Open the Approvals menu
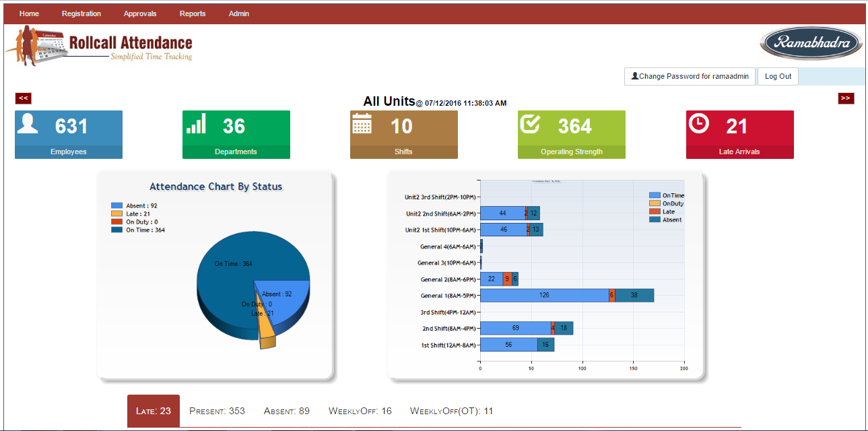Viewport: 868px width, 431px height. point(140,13)
